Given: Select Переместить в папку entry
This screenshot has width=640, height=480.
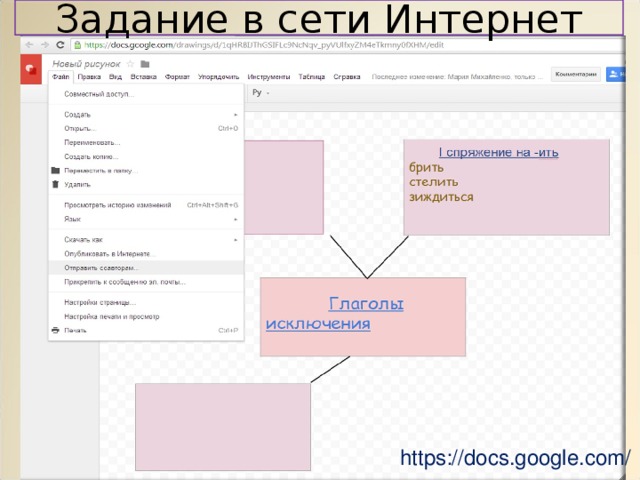Looking at the screenshot, I should coord(146,171).
